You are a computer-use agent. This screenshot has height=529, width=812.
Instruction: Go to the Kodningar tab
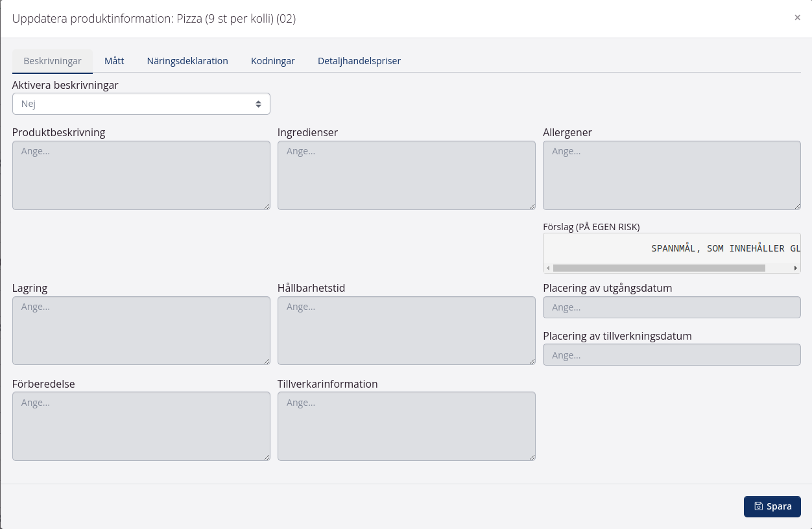click(273, 61)
